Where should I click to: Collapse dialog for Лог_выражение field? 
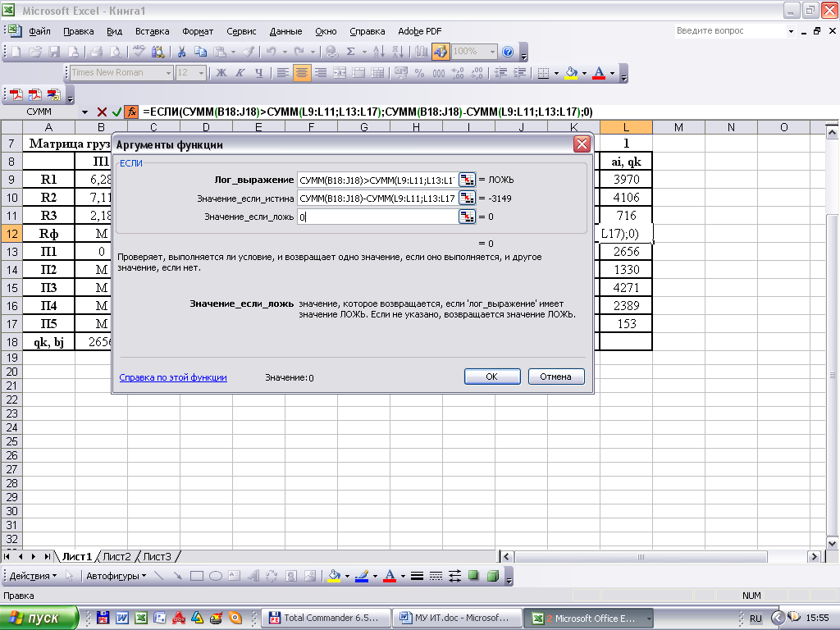(x=467, y=180)
